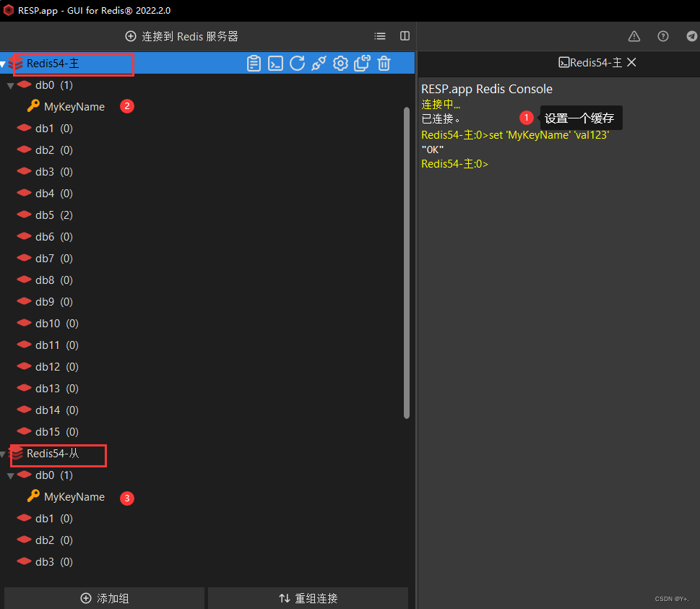Click Connect to Redis server button
700x609 pixels.
coord(182,36)
